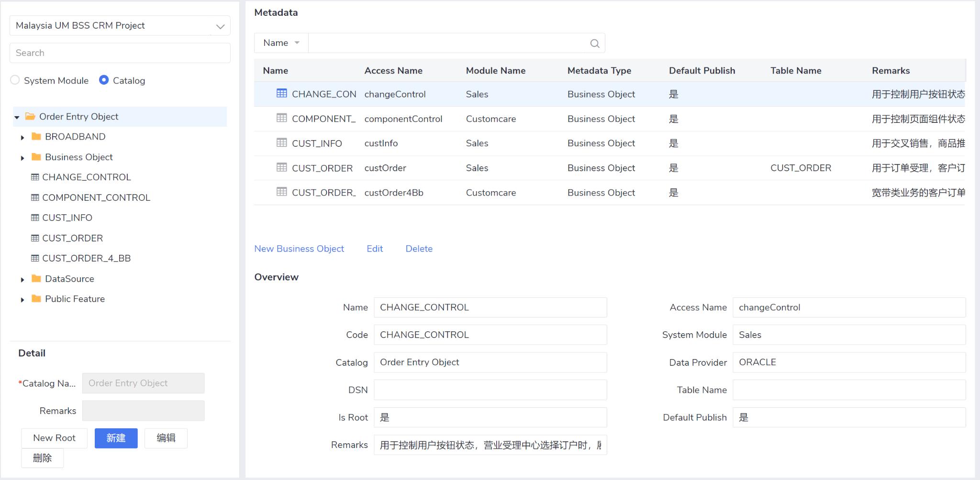Click the Overview Default Publish field
This screenshot has width=980, height=480.
click(849, 417)
